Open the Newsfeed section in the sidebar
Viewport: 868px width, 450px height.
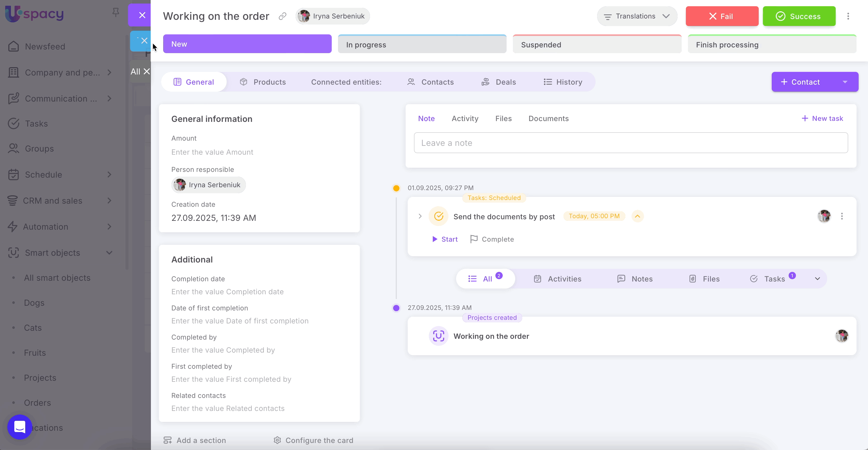point(45,47)
